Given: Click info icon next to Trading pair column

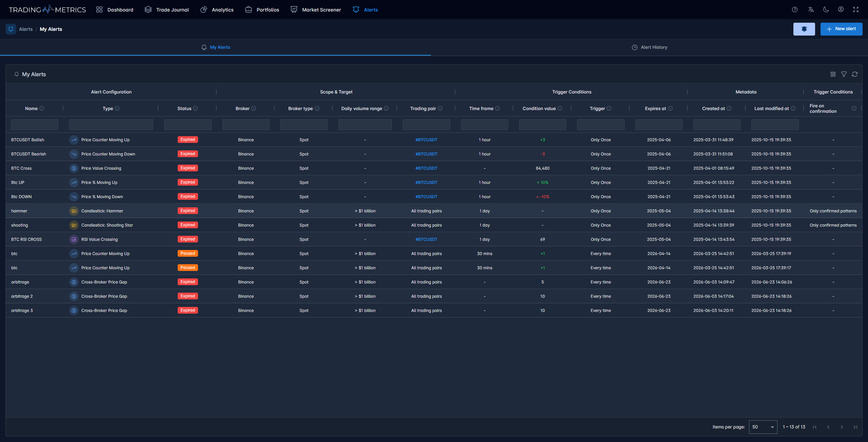Looking at the screenshot, I should (440, 108).
